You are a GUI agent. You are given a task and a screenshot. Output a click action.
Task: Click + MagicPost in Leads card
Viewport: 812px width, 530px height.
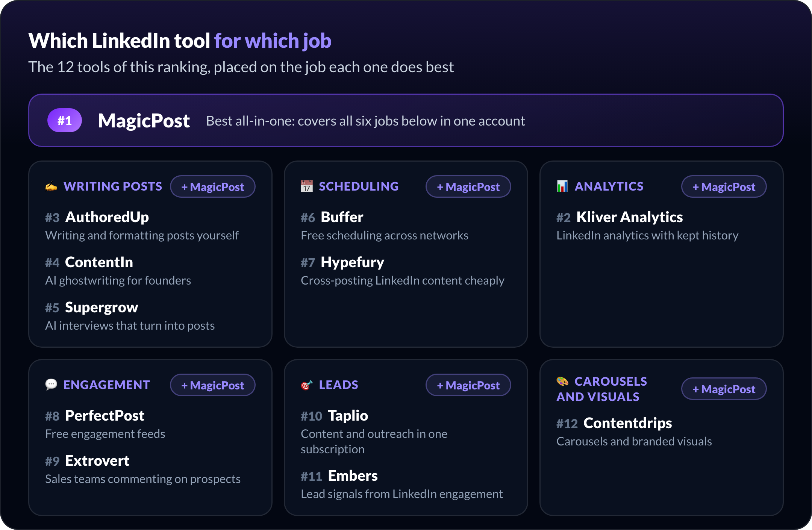[x=468, y=385]
